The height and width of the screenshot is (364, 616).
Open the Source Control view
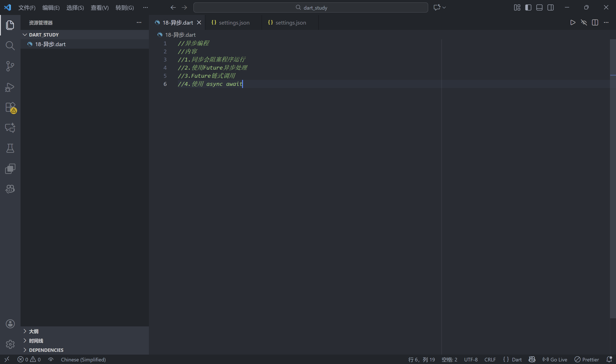point(10,66)
